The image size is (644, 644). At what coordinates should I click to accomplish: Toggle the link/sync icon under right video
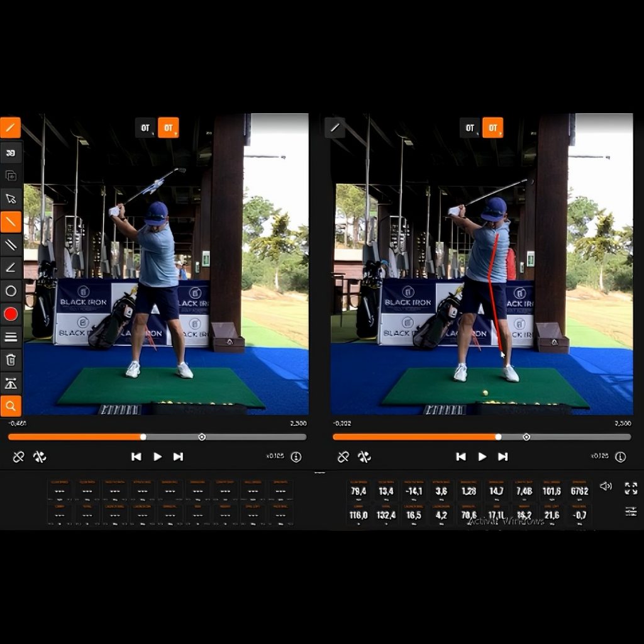[x=343, y=457]
